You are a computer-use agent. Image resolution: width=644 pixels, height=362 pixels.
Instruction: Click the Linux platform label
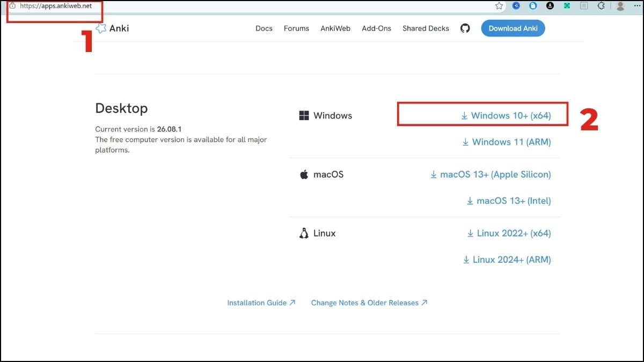coord(325,233)
